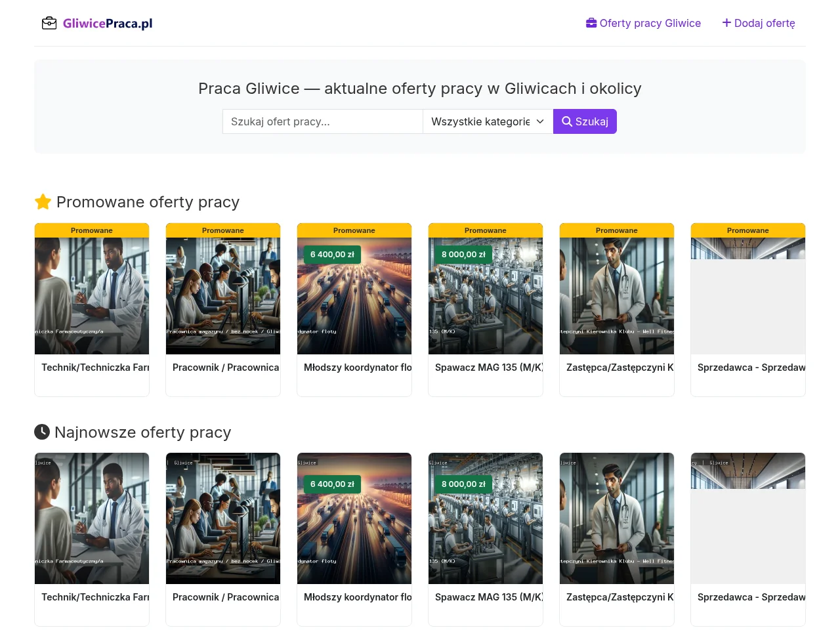This screenshot has height=630, width=840.
Task: Click newest Sprzedawca - Sprzedaw title
Action: tap(751, 597)
